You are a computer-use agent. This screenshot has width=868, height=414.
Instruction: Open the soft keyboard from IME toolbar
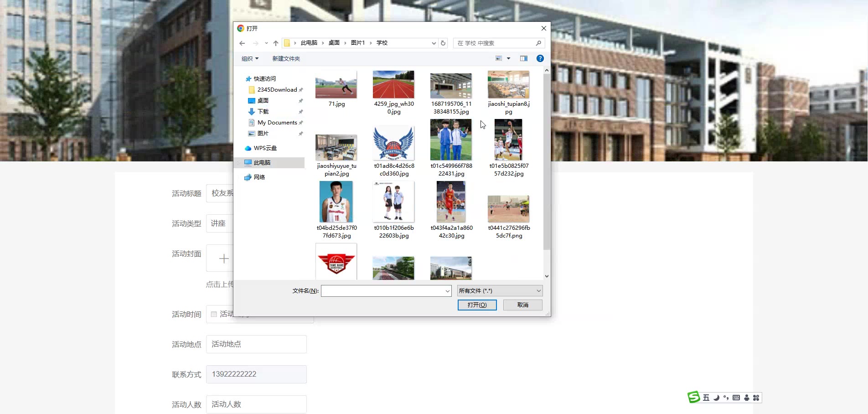736,398
